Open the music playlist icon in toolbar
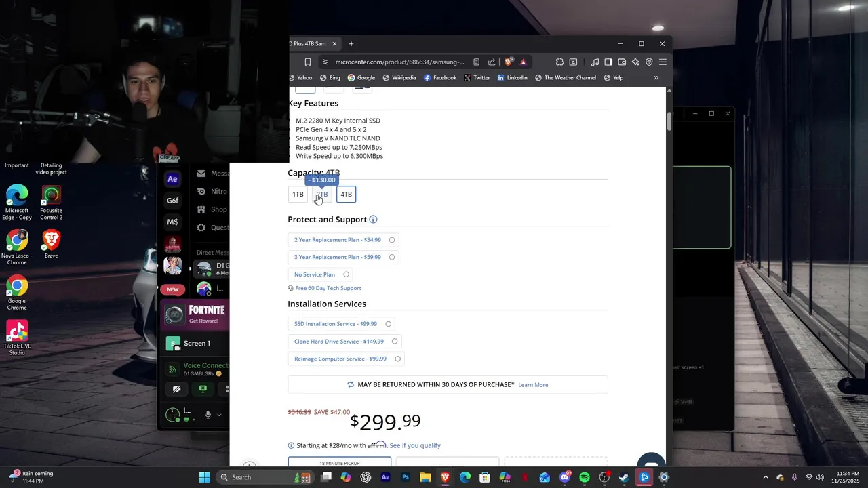The height and width of the screenshot is (488, 868). [595, 62]
